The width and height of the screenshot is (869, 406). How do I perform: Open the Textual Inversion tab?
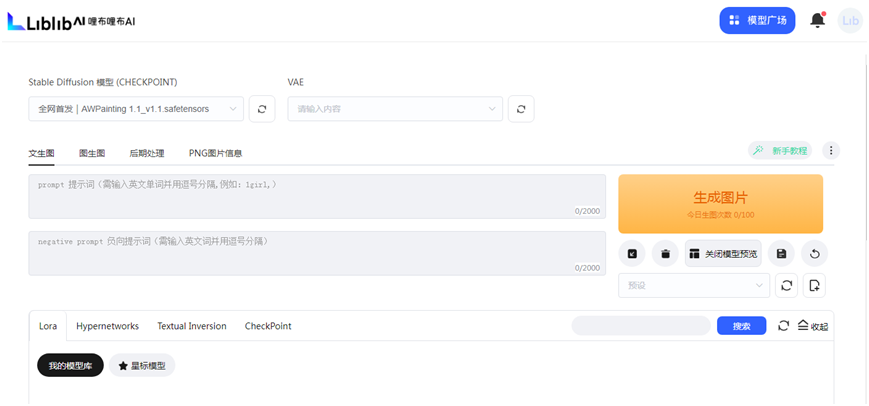191,326
